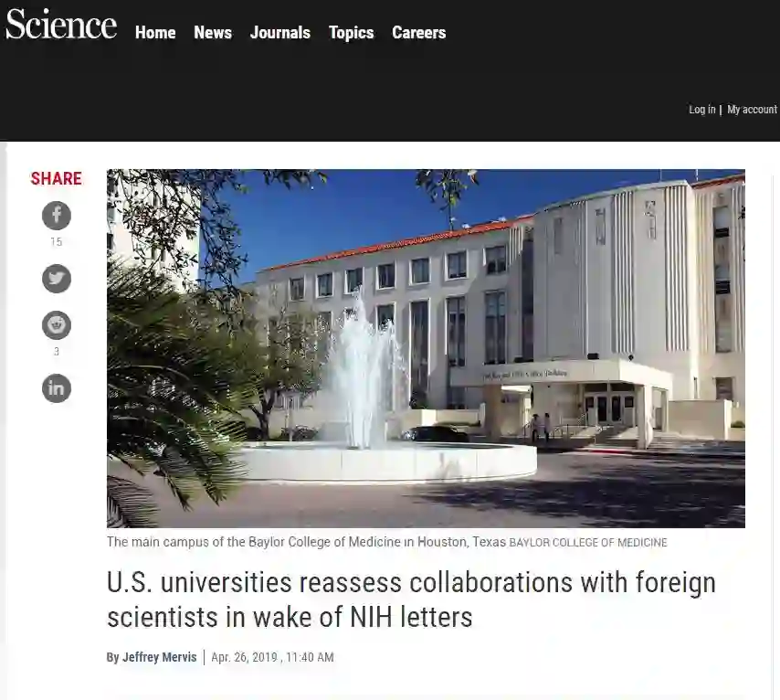
Task: Open author Jeffrey Mervis's page
Action: (x=159, y=657)
